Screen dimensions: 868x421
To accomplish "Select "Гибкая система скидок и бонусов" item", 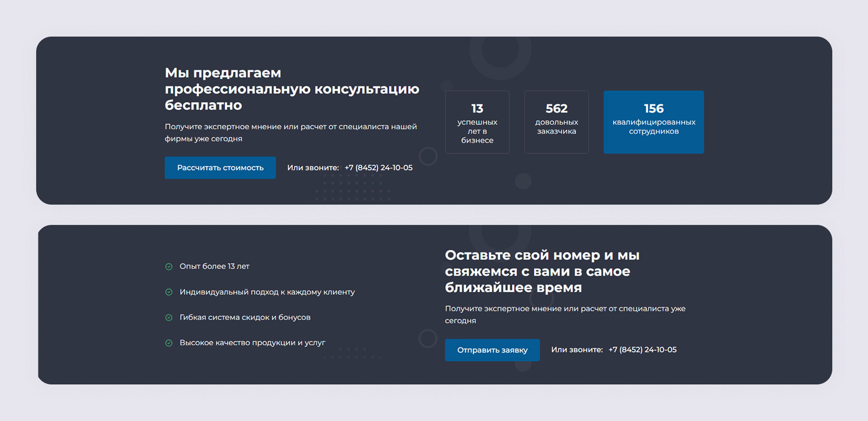I will coord(245,318).
